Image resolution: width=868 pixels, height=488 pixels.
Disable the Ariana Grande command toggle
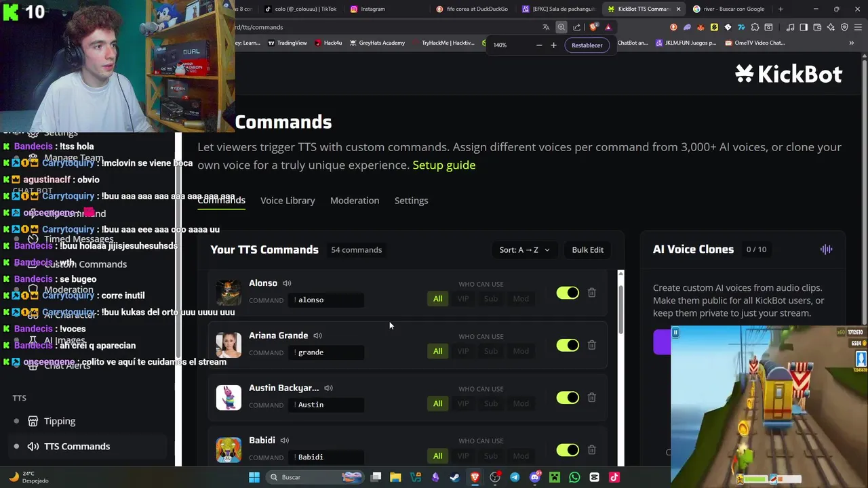[568, 345]
